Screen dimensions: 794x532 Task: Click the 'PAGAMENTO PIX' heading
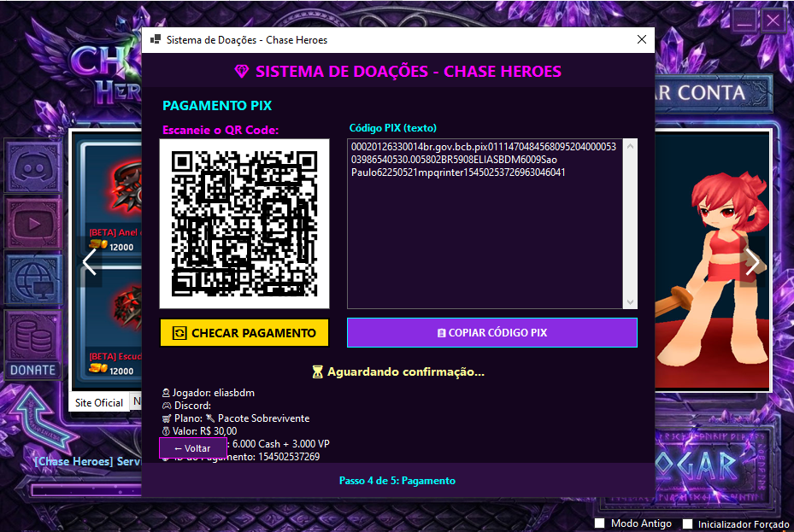[217, 106]
